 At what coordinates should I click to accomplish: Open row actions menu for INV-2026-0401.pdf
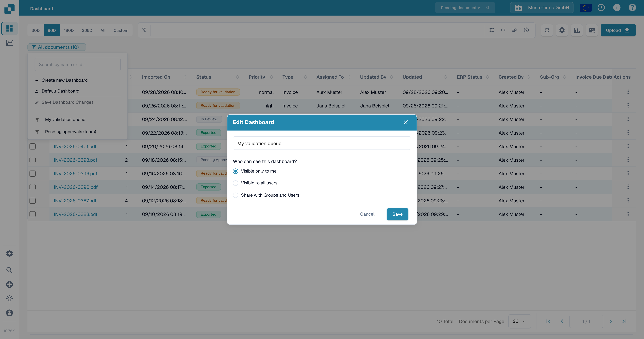(628, 146)
